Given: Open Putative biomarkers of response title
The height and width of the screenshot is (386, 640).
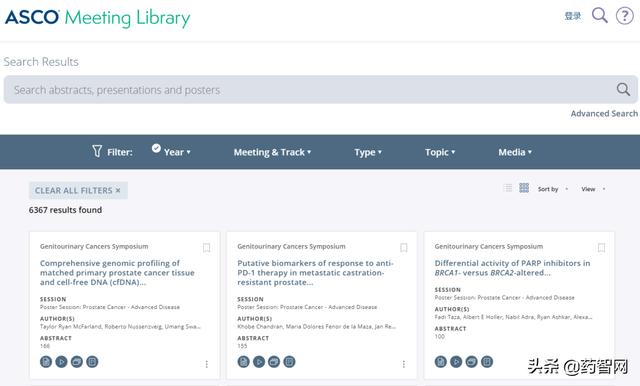Looking at the screenshot, I should 315,273.
